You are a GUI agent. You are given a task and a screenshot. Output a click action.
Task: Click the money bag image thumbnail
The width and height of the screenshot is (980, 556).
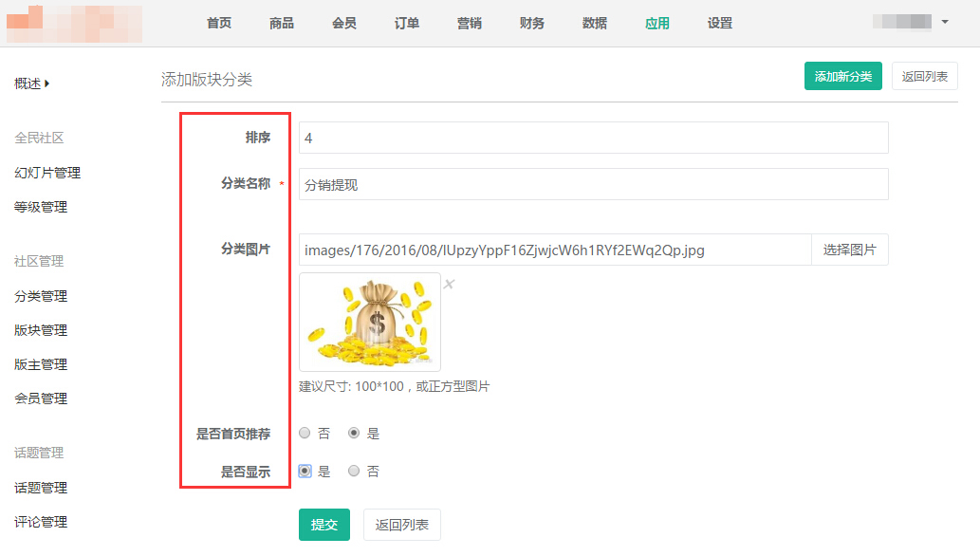(370, 322)
